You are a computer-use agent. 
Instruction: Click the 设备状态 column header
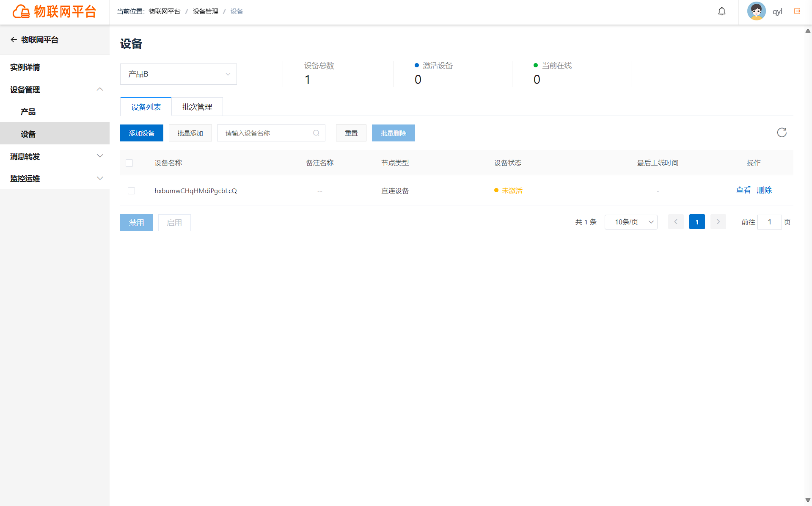508,163
